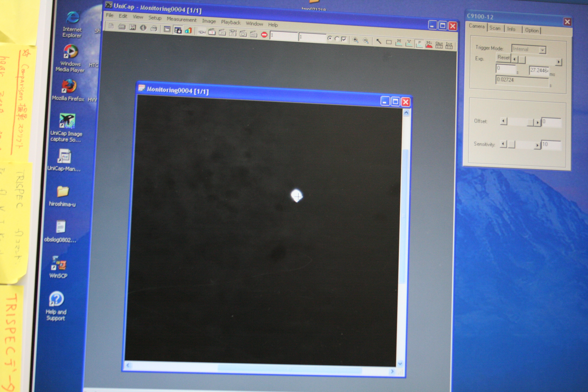
Task: Click Monitoring0004 horizontal scrollbar left arrow
Action: [128, 365]
